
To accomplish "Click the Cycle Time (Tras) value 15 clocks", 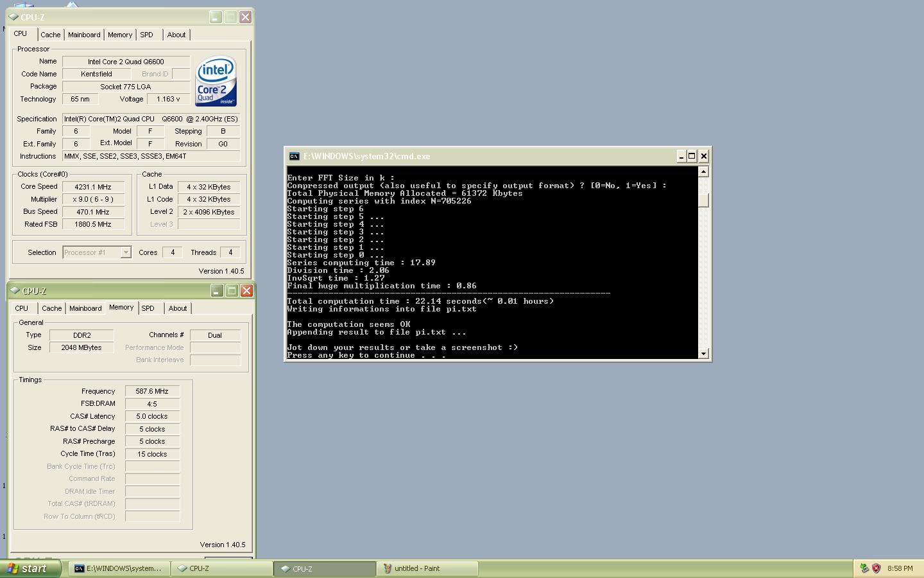I will [152, 454].
